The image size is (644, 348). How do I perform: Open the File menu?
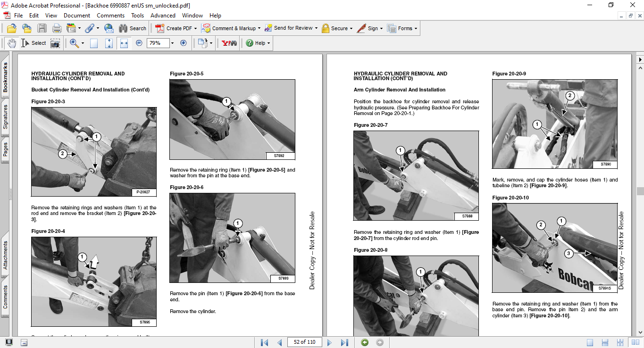tap(18, 15)
